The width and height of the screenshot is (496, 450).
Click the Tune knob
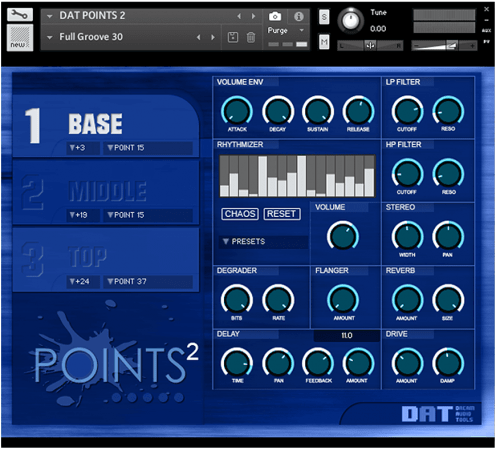pyautogui.click(x=350, y=21)
